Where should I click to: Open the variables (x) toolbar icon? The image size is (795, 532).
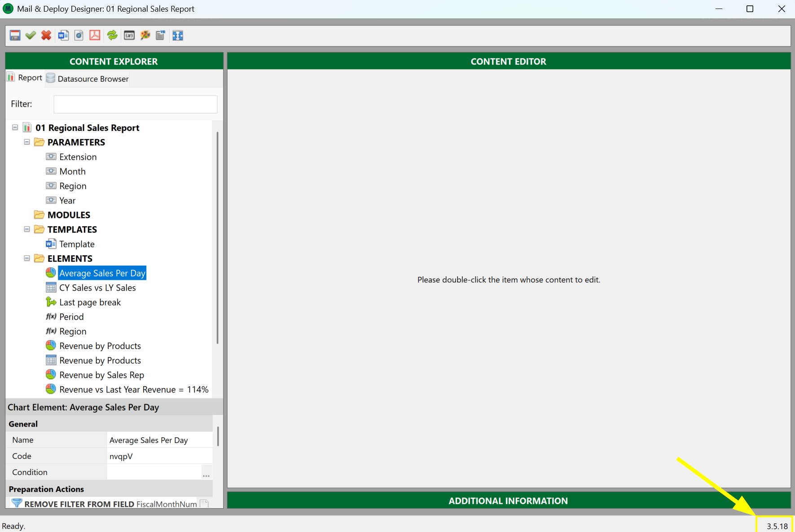pyautogui.click(x=129, y=35)
